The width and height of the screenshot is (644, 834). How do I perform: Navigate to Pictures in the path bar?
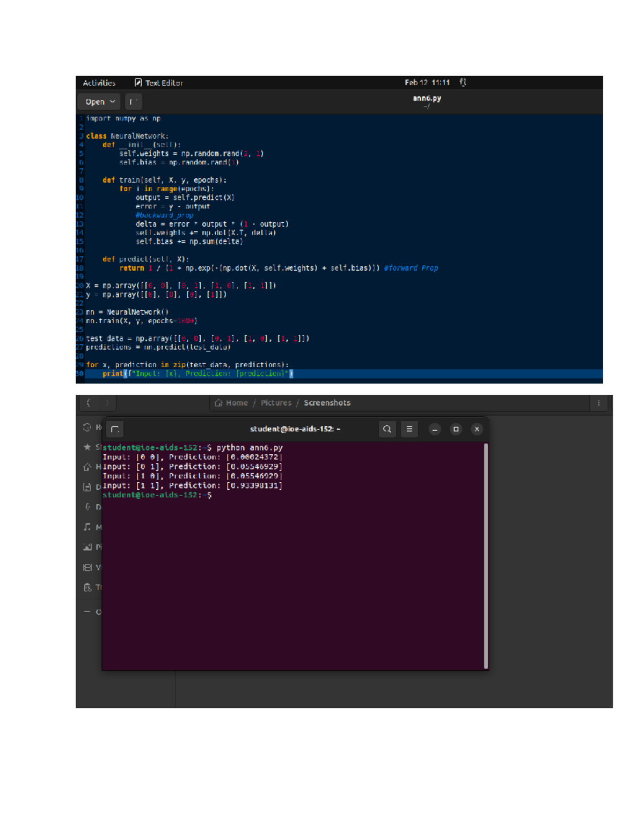(x=276, y=403)
